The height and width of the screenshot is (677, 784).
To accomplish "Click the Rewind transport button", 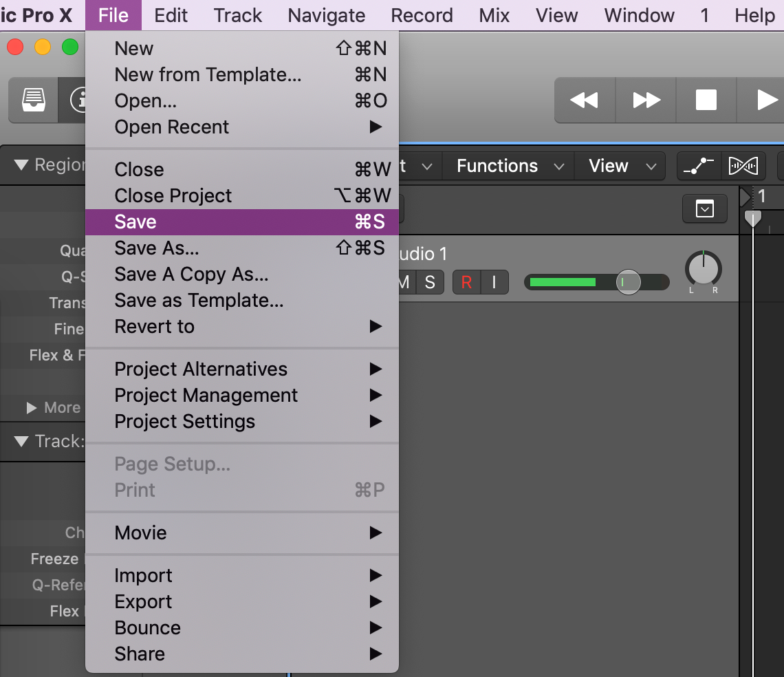I will pos(585,100).
